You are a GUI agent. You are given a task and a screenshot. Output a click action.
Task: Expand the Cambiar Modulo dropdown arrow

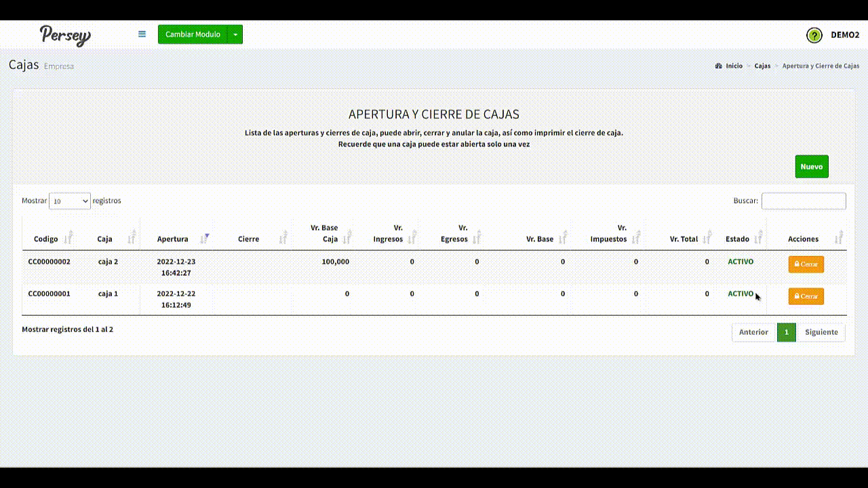pyautogui.click(x=235, y=35)
